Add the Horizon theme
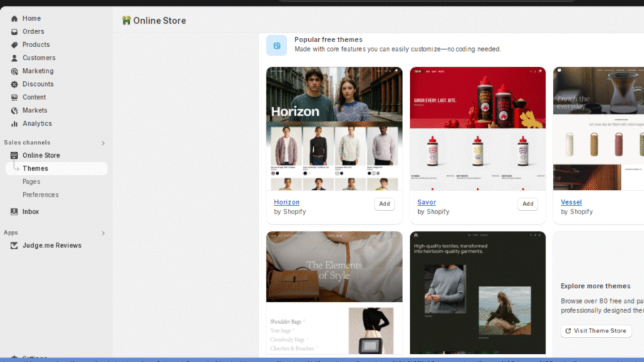 (x=384, y=204)
